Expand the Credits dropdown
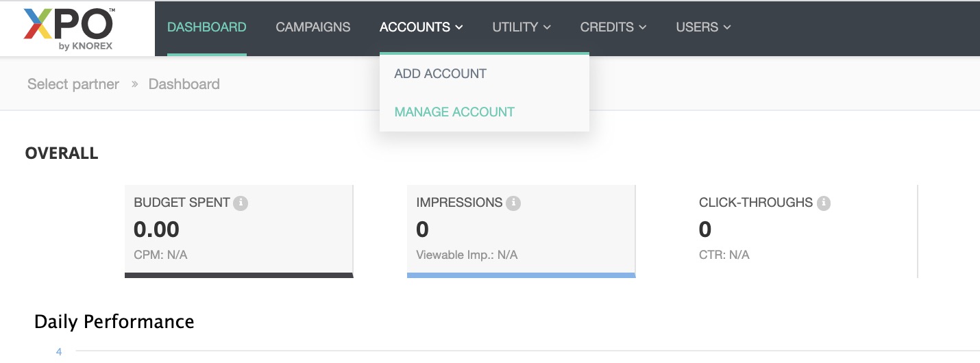 (613, 27)
